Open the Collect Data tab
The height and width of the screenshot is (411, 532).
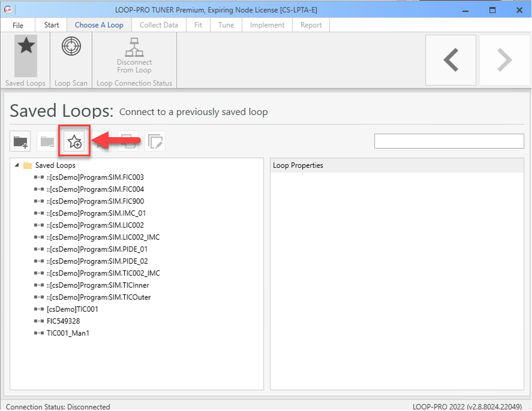click(x=159, y=25)
